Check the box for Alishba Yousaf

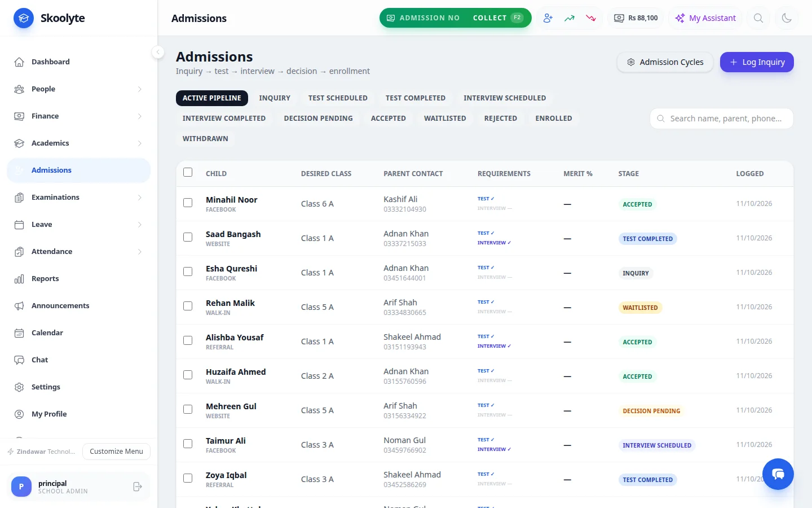(x=188, y=340)
